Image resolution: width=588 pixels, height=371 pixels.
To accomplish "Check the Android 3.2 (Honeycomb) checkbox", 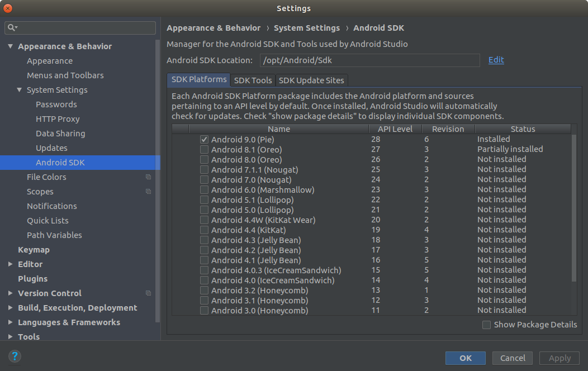I will [x=204, y=291].
